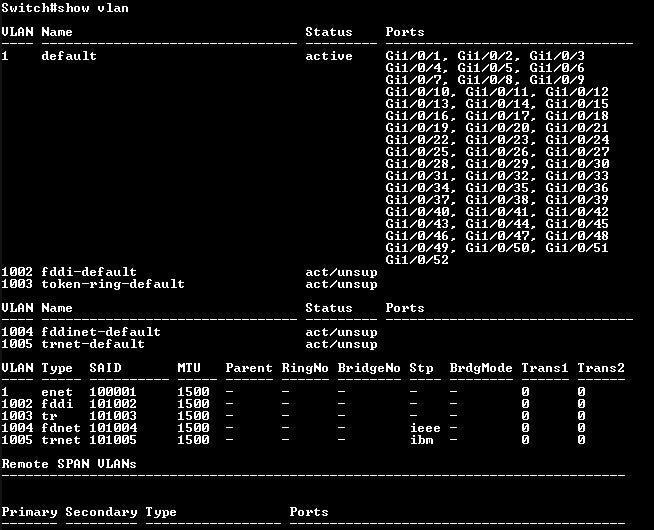Click port Gi1/0/51
The height and width of the screenshot is (530, 654).
pos(577,248)
